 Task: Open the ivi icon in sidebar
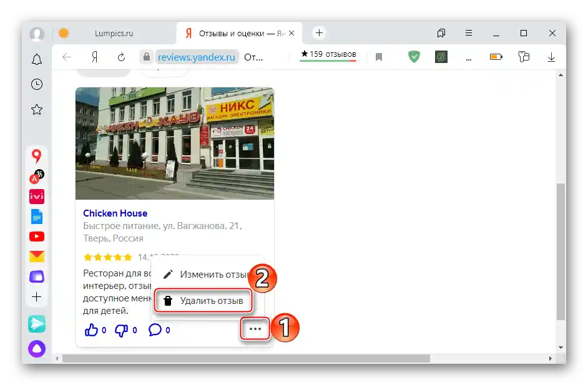(x=37, y=197)
